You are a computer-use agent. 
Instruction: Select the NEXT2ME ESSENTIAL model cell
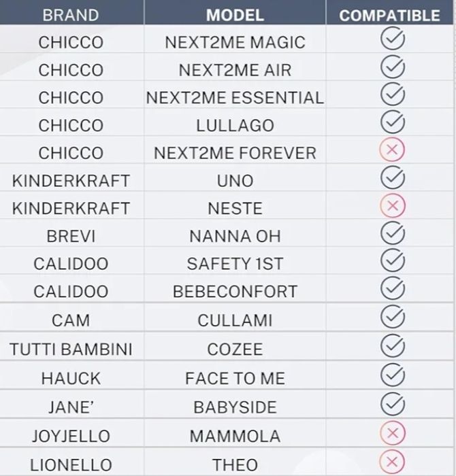click(x=235, y=98)
